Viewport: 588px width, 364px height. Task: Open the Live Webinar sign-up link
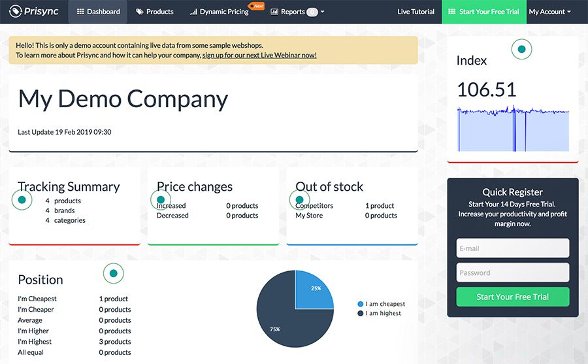259,56
